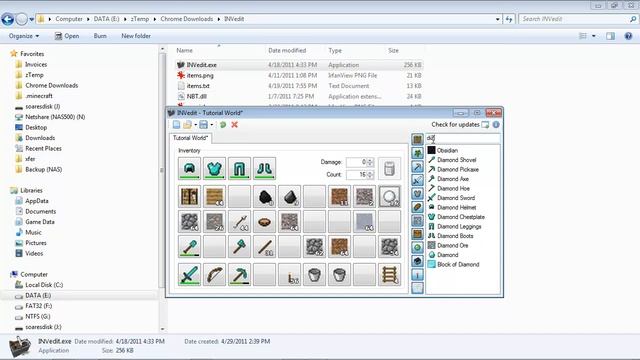Click the Explorer search INVedit box
The image size is (640, 360).
(x=577, y=19)
